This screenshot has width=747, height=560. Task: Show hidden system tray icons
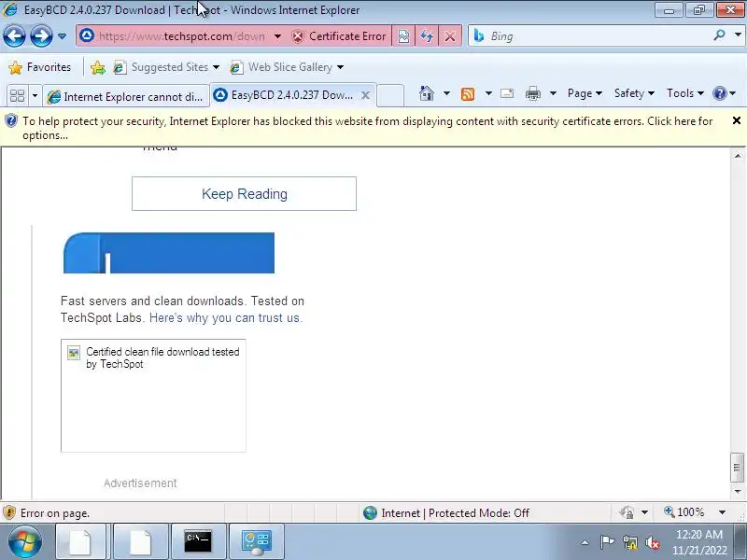point(585,542)
